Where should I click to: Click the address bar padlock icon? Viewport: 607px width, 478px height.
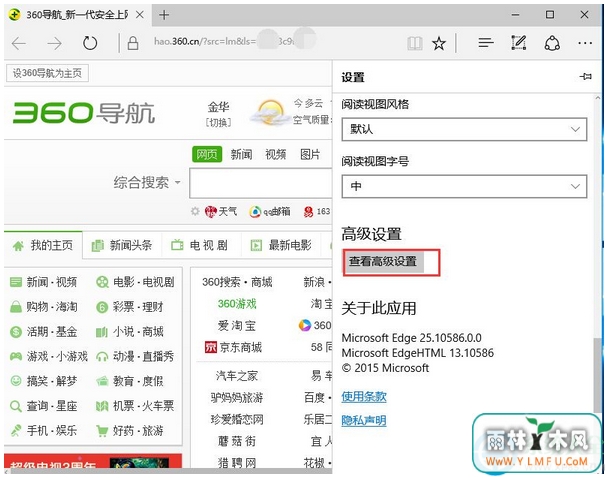click(133, 43)
